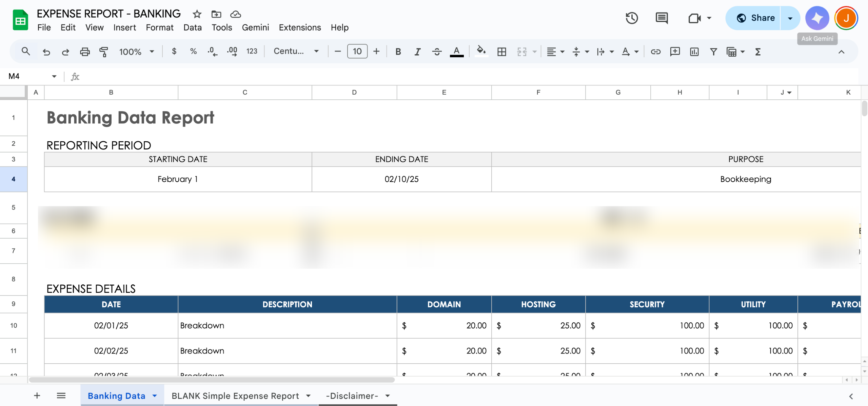868x406 pixels.
Task: Click the insert chart icon
Action: 694,52
